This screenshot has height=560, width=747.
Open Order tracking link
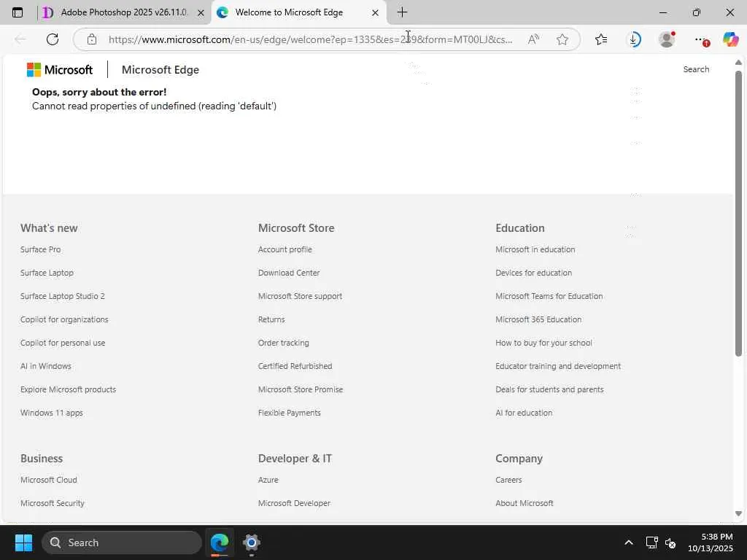284,343
